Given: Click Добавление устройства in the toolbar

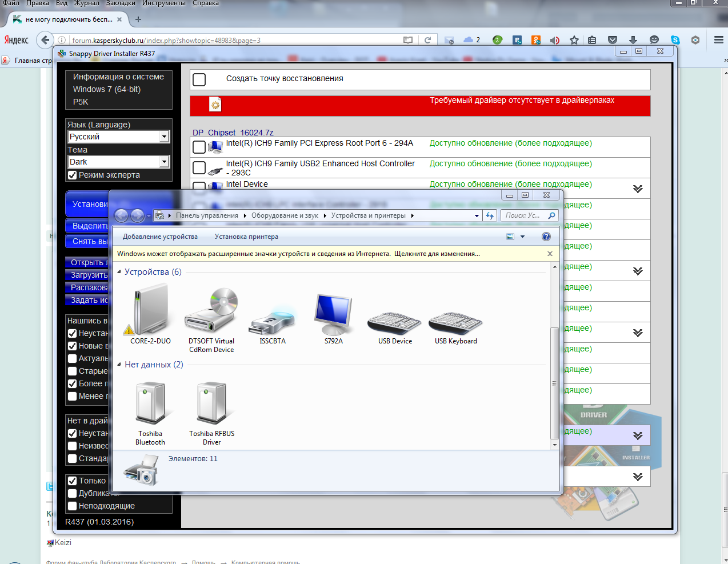Looking at the screenshot, I should coord(160,237).
